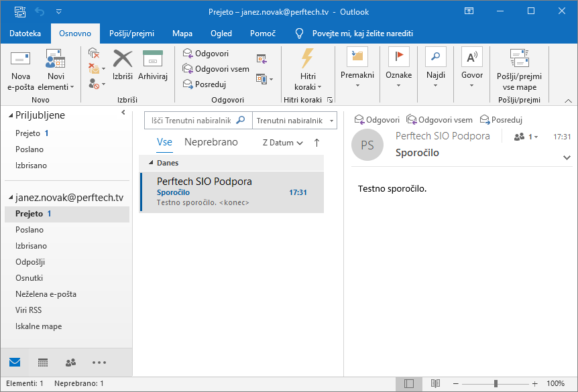Click the ignore conversation icon
Viewport: 578px width, 392px height.
click(94, 54)
